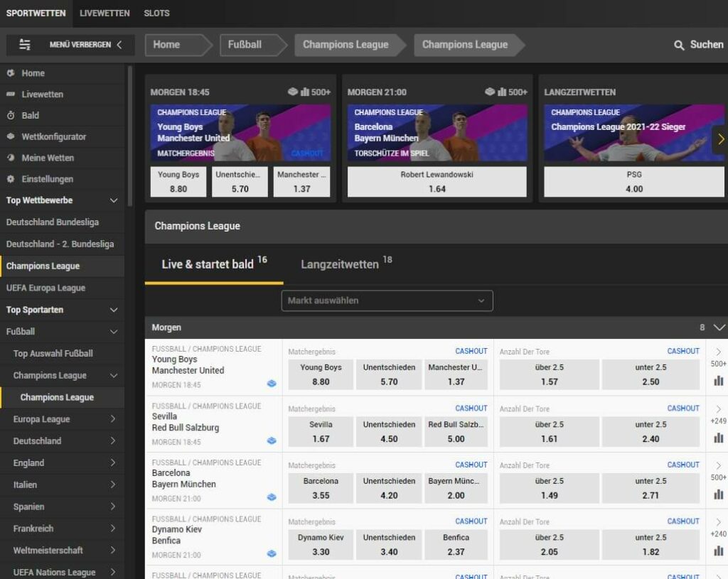The width and height of the screenshot is (728, 579).
Task: Open the Barcelona vs Bayern München banner
Action: click(437, 133)
